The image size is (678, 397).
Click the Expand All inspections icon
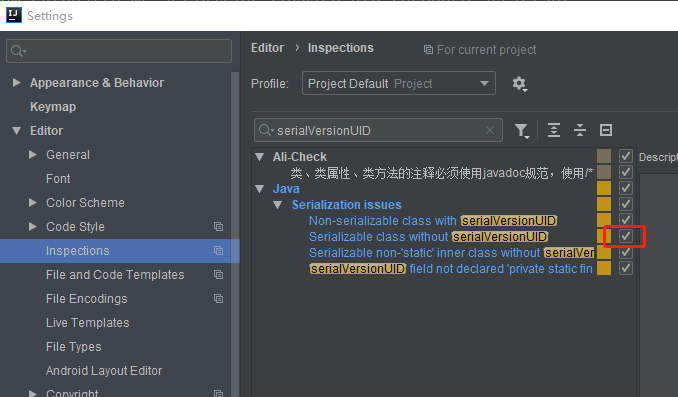click(x=554, y=130)
